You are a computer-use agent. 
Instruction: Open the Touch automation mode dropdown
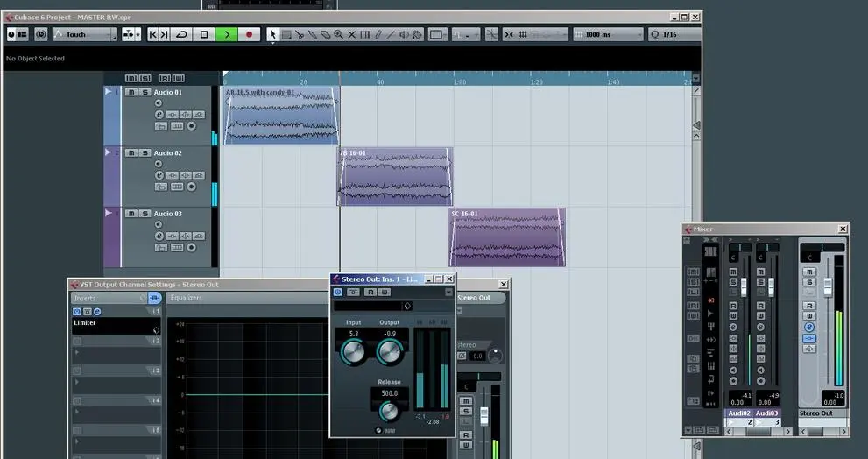(x=85, y=34)
